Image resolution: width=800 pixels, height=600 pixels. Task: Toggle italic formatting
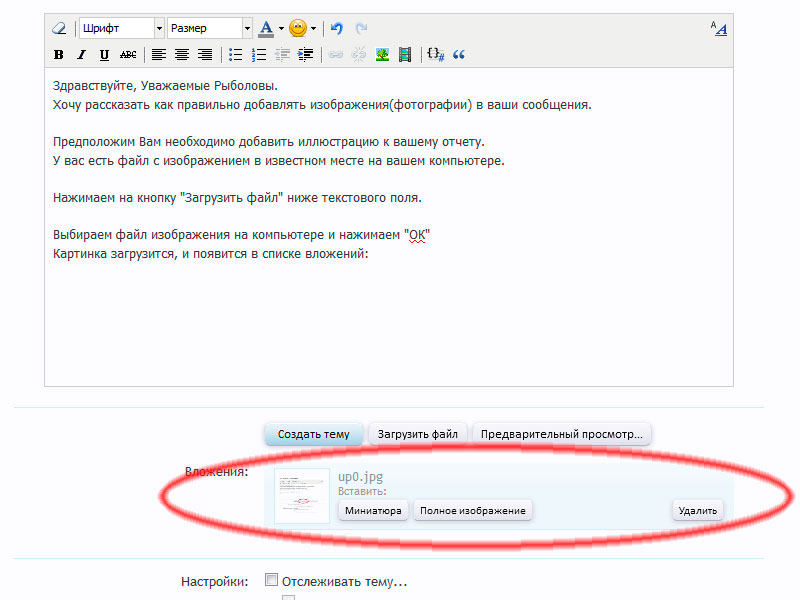[82, 55]
